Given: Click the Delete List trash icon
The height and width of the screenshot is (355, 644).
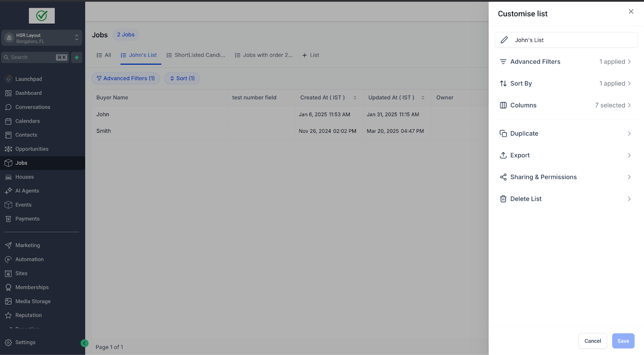Looking at the screenshot, I should coord(503,199).
